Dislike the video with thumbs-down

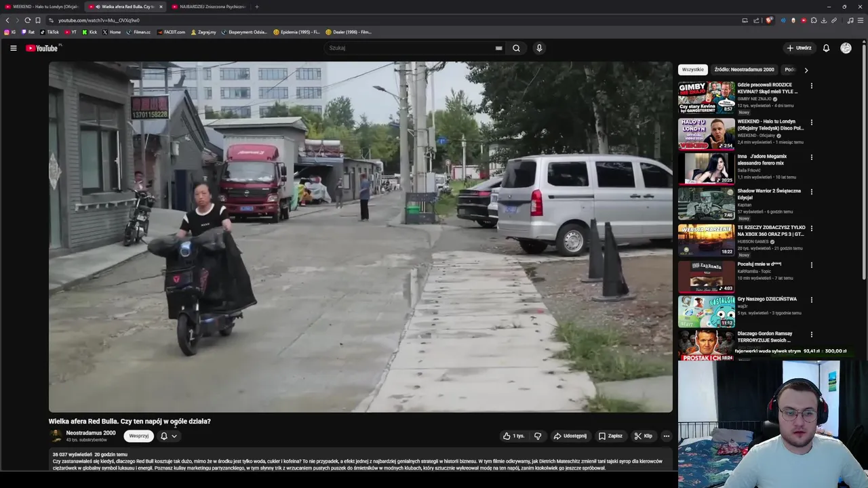538,436
